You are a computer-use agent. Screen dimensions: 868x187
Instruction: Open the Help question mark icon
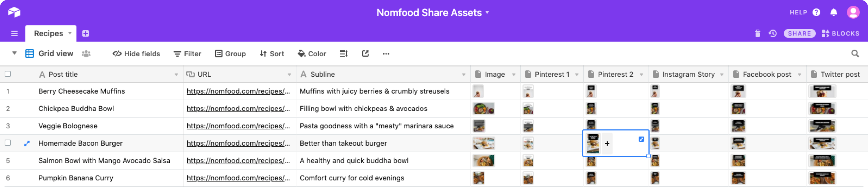click(x=816, y=12)
